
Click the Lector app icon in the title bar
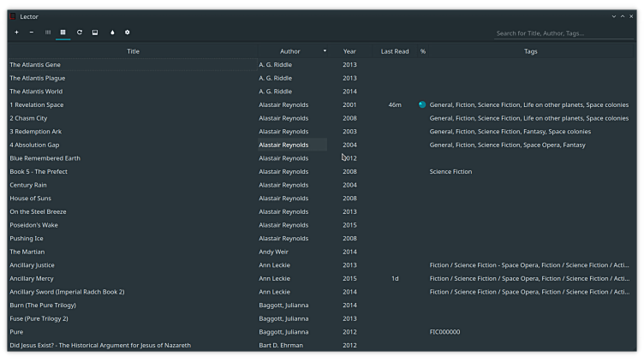[x=12, y=16]
